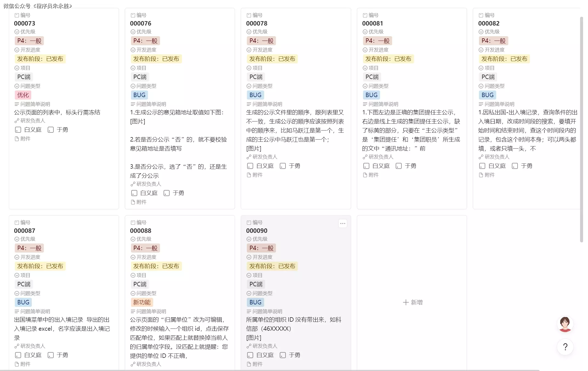Click the orange 新功能 tag on card 000088
This screenshot has height=371, width=588.
coord(142,302)
